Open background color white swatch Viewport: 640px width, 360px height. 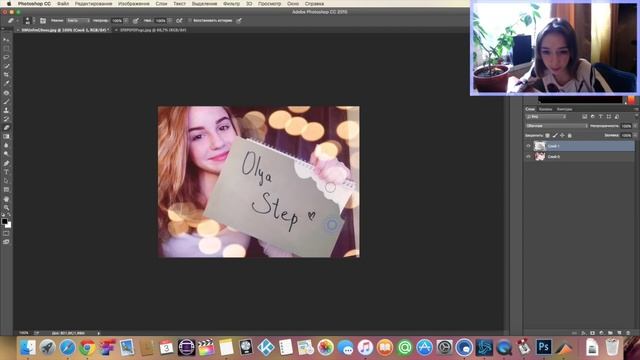coord(9,225)
